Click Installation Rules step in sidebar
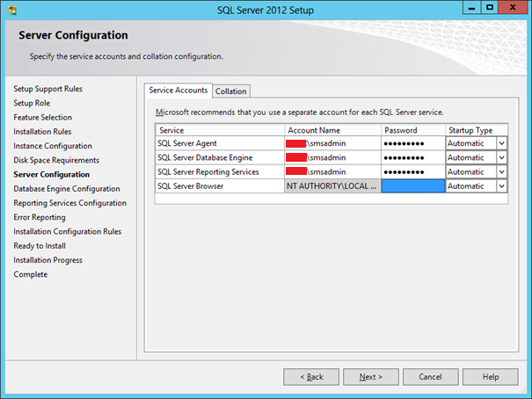 click(x=42, y=132)
